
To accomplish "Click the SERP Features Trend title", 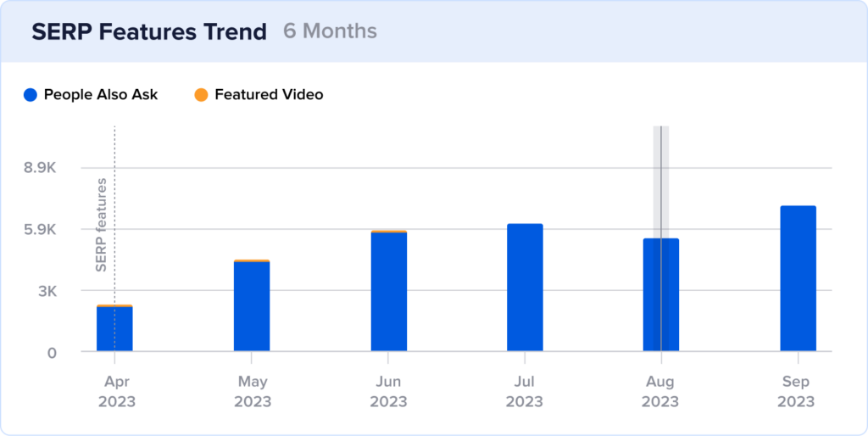I will [x=149, y=31].
